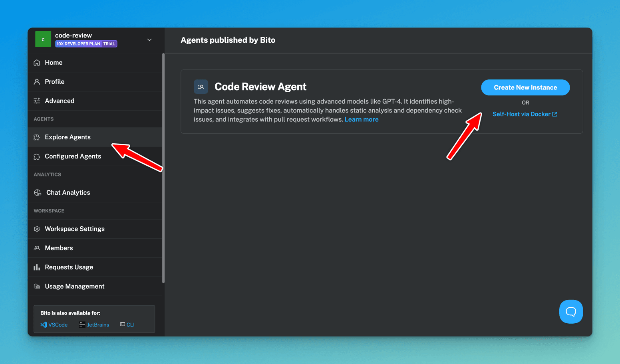Click the green code-review workspace avatar

point(43,39)
